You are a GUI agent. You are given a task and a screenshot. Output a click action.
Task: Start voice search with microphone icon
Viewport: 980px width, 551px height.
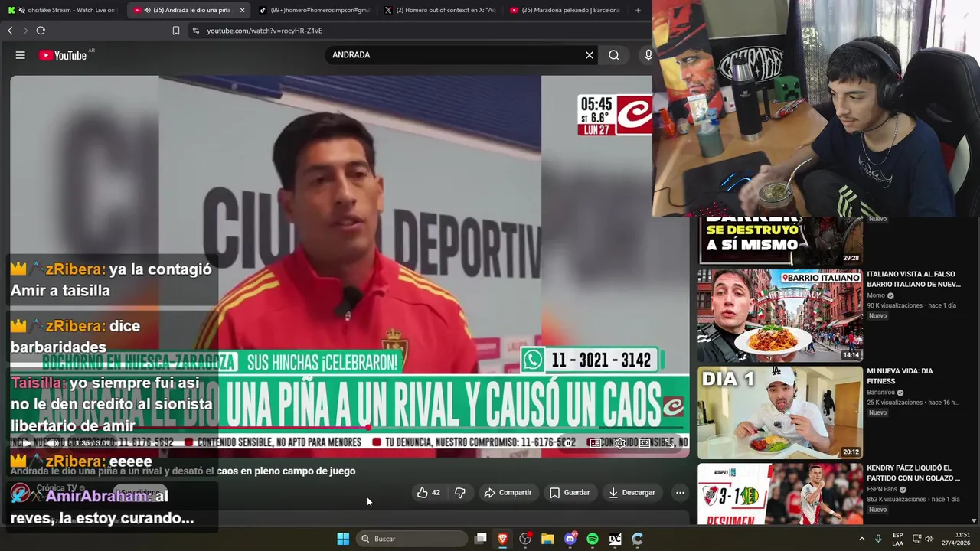pos(648,55)
